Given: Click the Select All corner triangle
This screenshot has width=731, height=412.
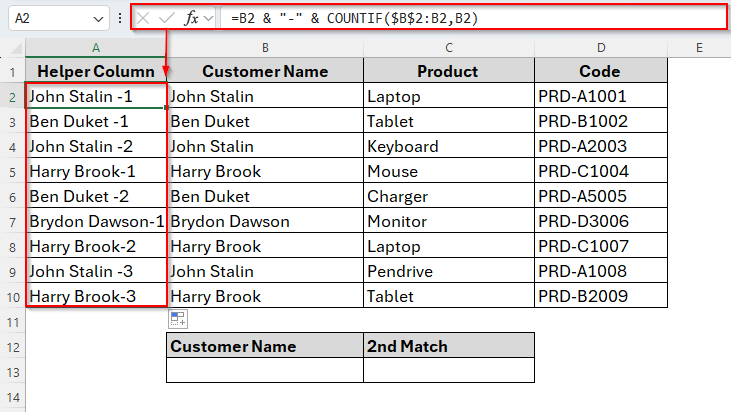Looking at the screenshot, I should pyautogui.click(x=13, y=48).
